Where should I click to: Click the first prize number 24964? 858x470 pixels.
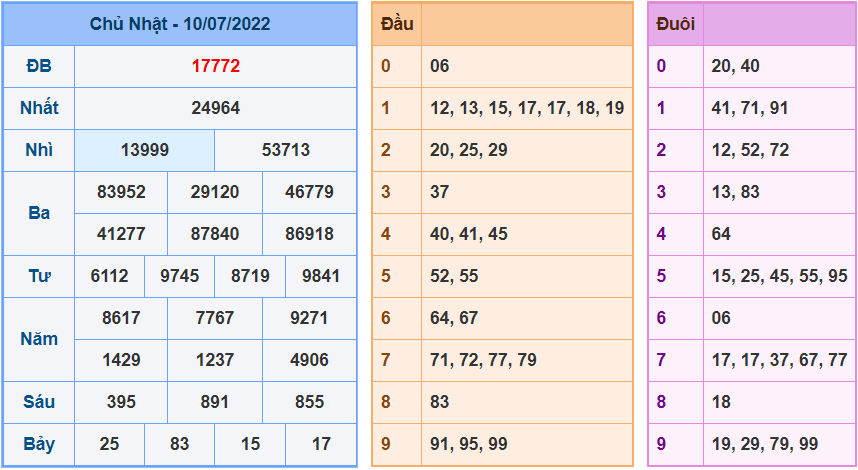tap(216, 108)
